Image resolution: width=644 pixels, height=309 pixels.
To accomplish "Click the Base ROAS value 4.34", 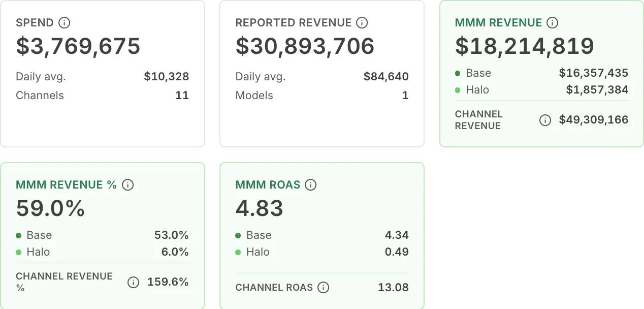I will coord(397,235).
